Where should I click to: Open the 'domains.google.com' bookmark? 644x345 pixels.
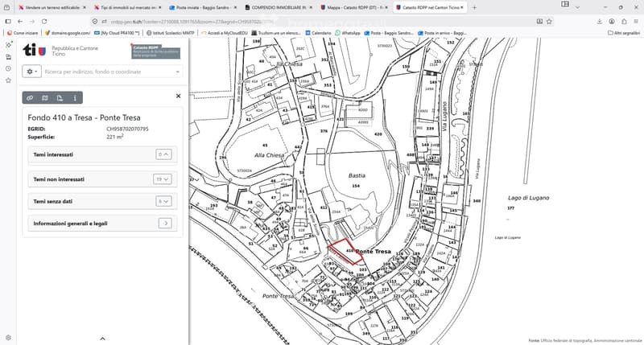(x=68, y=33)
